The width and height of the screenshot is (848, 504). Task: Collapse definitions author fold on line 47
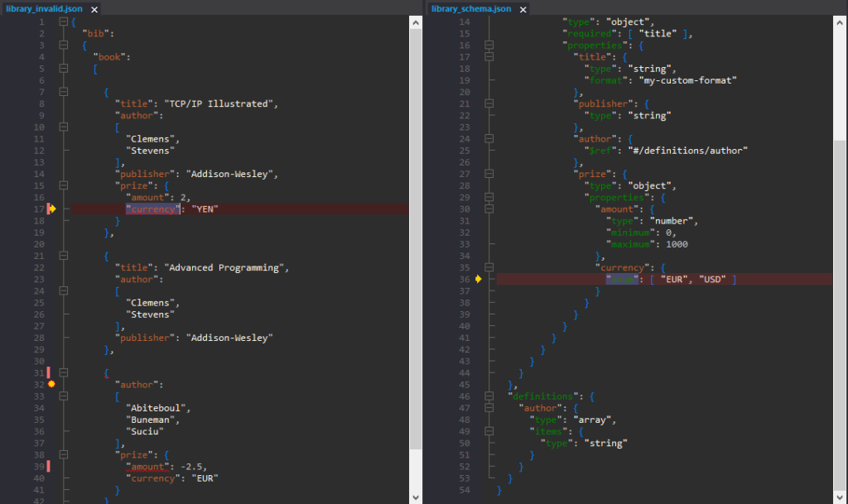pos(489,408)
